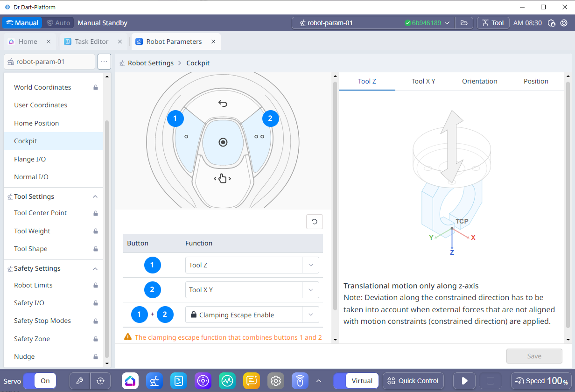Open the Task Editor icon in bottom dock
575x392 pixels.
click(178, 381)
